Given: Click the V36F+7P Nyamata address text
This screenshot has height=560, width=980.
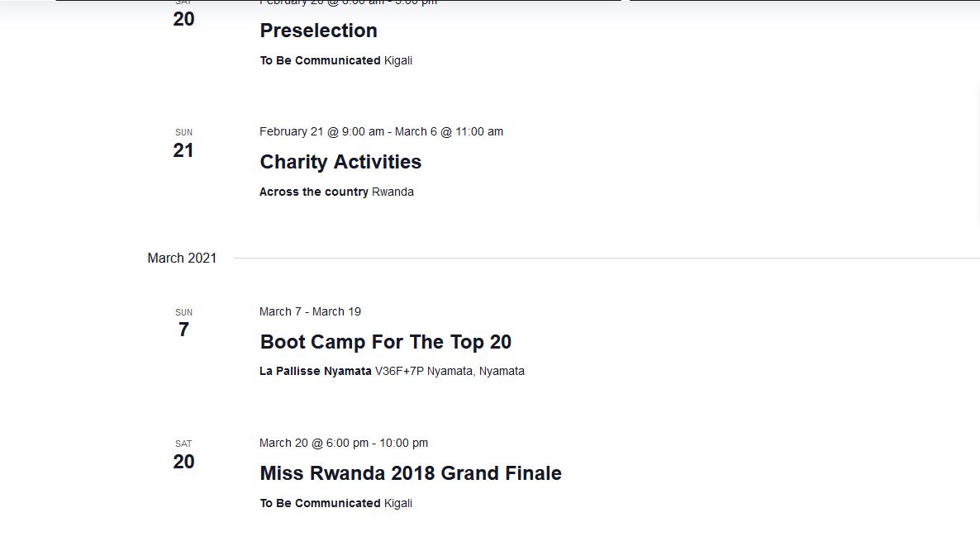Looking at the screenshot, I should (450, 371).
